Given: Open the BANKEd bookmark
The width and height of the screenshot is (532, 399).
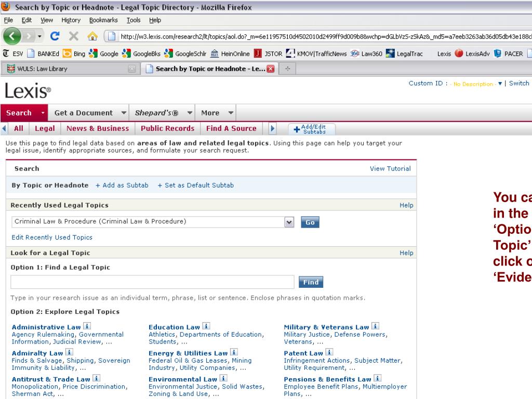Looking at the screenshot, I should 43,54.
